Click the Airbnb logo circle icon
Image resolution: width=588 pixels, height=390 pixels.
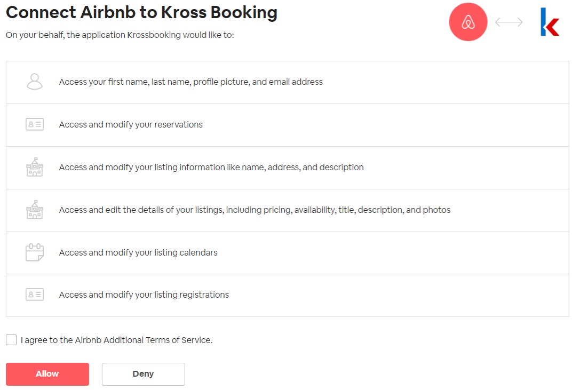pos(468,22)
